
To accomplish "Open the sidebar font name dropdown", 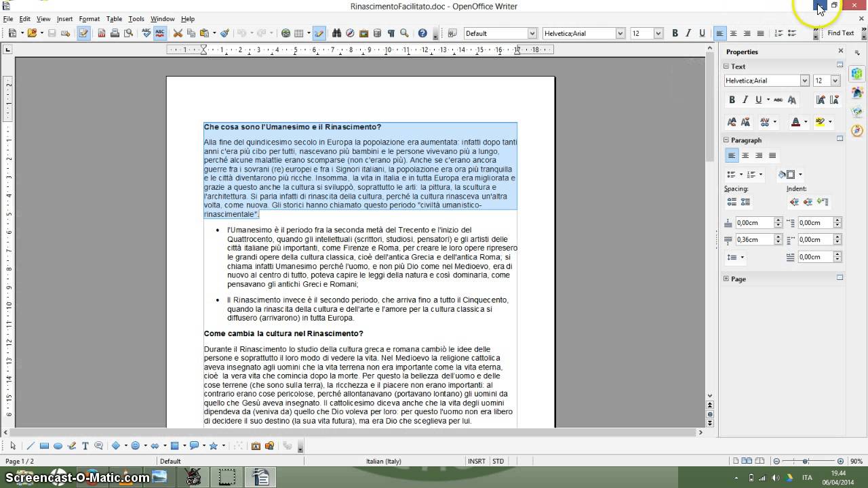I will click(805, 81).
